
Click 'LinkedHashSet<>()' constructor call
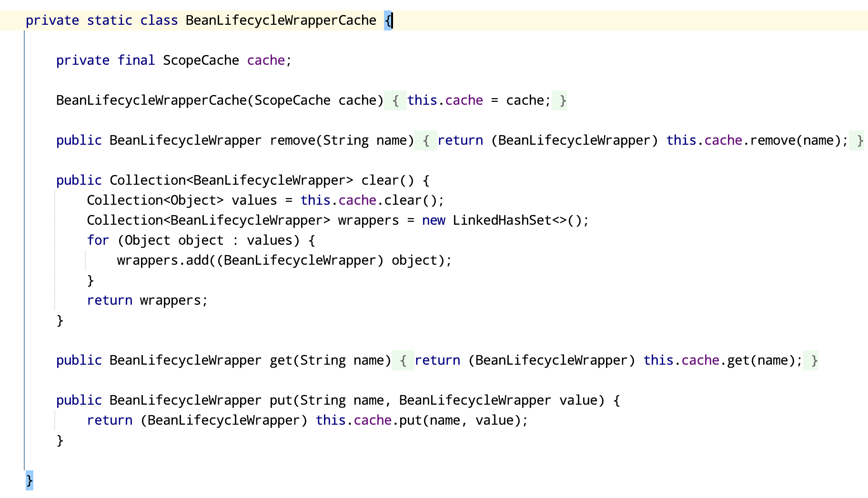[x=517, y=220]
